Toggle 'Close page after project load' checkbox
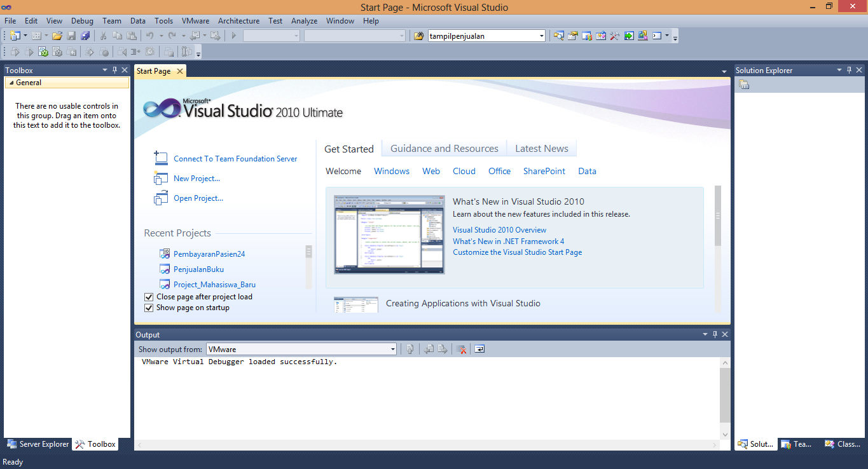The height and width of the screenshot is (469, 868). [x=149, y=297]
